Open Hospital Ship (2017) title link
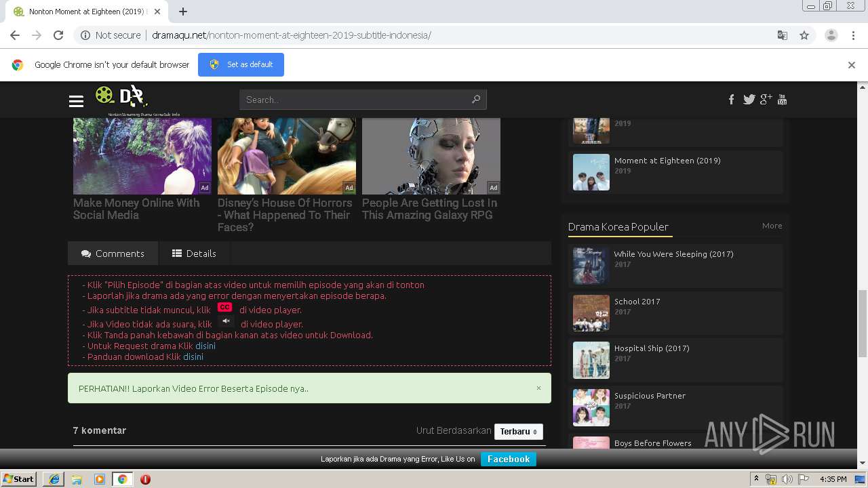868x488 pixels. 652,348
